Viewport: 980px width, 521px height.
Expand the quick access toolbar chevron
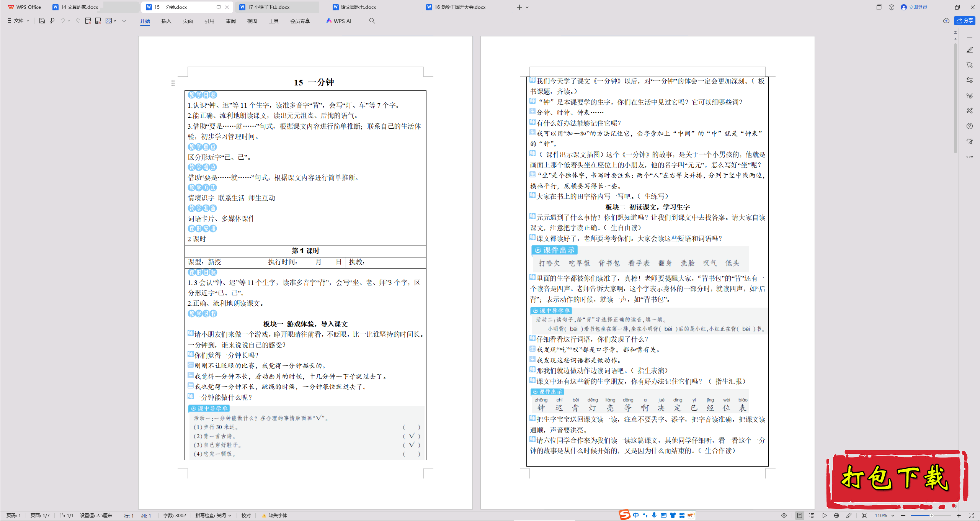pyautogui.click(x=124, y=21)
